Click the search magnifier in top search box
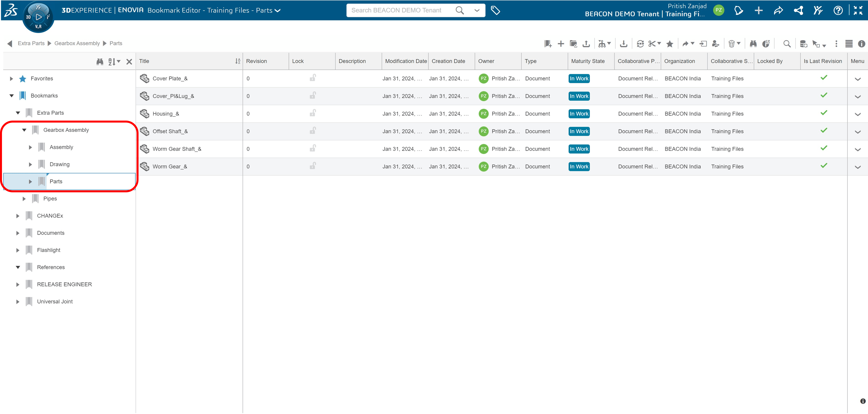This screenshot has width=868, height=414. [x=460, y=10]
